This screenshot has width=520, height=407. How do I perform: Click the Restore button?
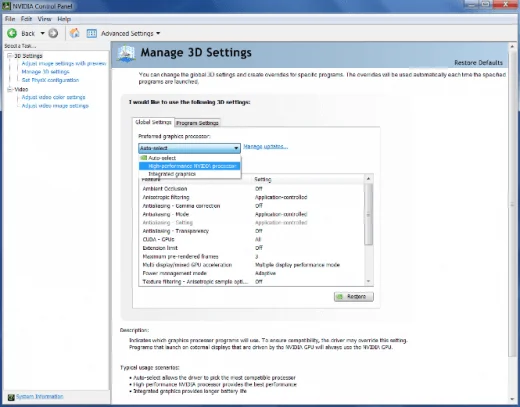point(354,296)
